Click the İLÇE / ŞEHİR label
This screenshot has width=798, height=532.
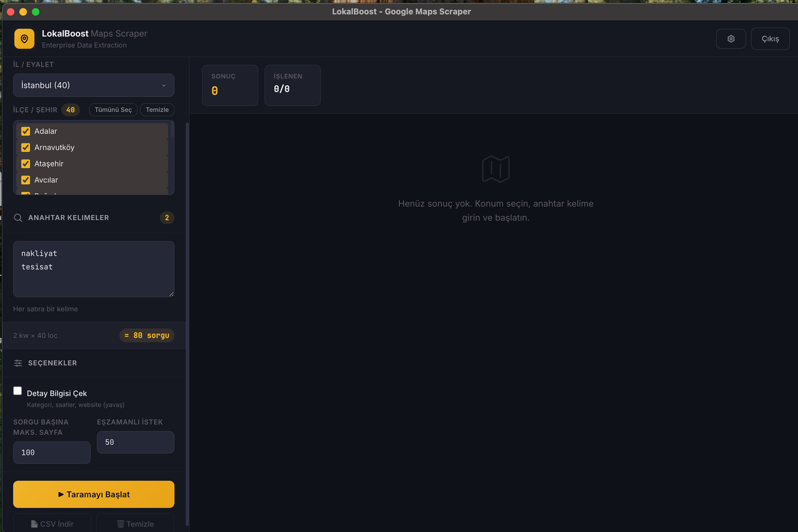[x=35, y=110]
